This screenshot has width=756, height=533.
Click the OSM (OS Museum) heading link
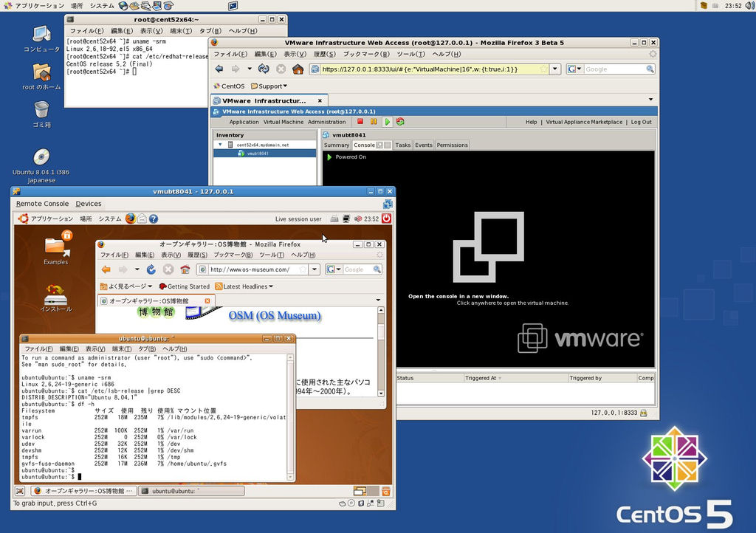275,316
